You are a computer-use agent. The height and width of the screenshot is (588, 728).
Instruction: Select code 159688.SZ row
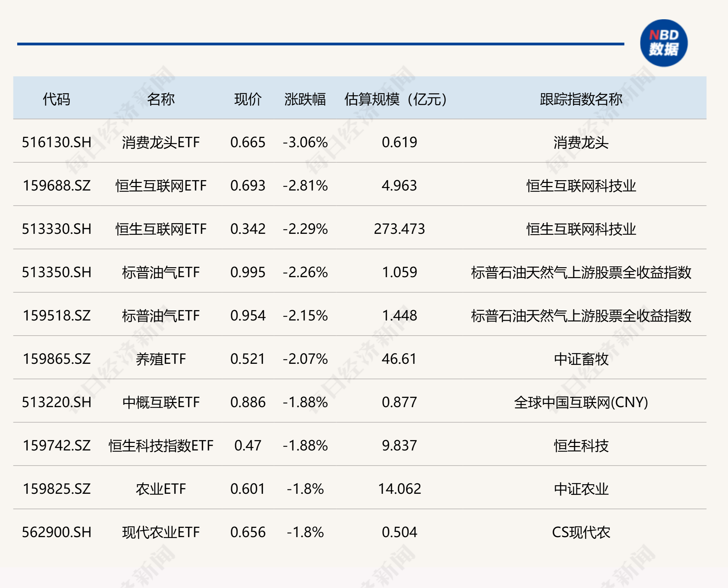tap(57, 186)
